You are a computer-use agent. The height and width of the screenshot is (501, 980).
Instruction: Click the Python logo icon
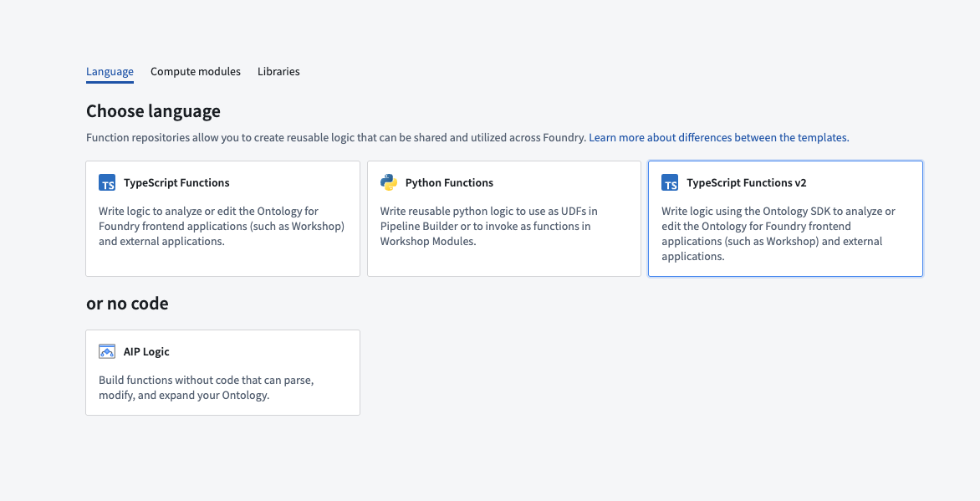point(388,181)
